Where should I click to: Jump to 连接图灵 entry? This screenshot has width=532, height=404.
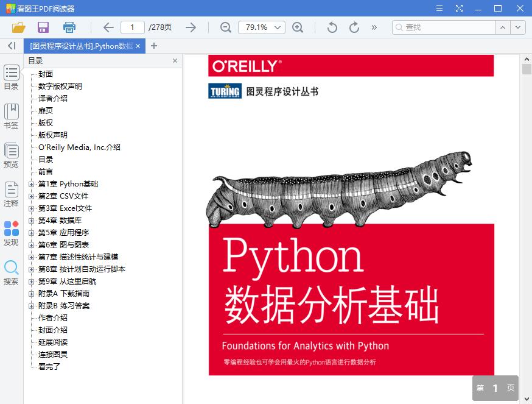52,355
